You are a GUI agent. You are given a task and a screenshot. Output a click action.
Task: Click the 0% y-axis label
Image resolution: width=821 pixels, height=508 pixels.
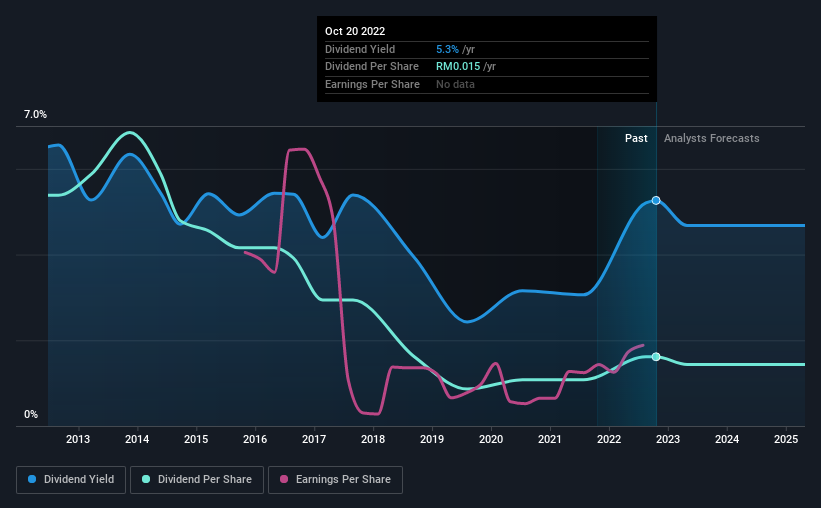31,414
